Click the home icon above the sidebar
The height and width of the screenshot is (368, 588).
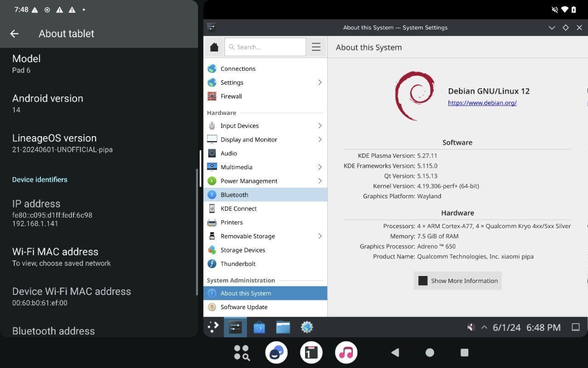[214, 46]
